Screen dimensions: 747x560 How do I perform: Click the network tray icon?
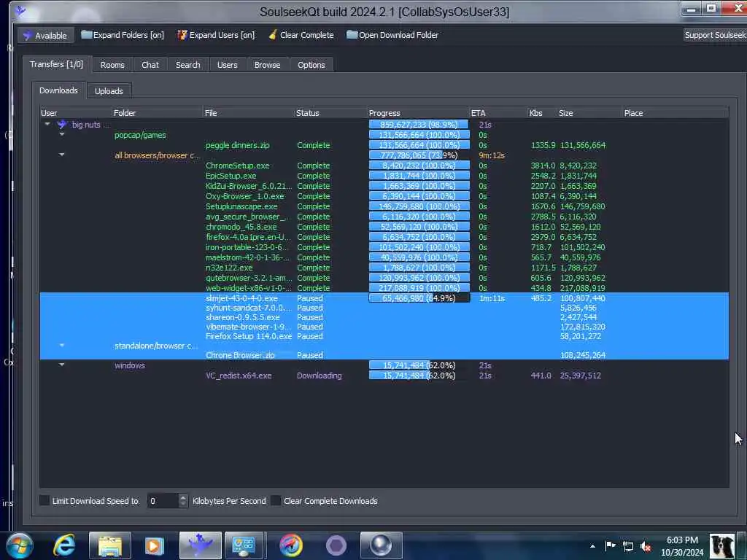(x=628, y=547)
